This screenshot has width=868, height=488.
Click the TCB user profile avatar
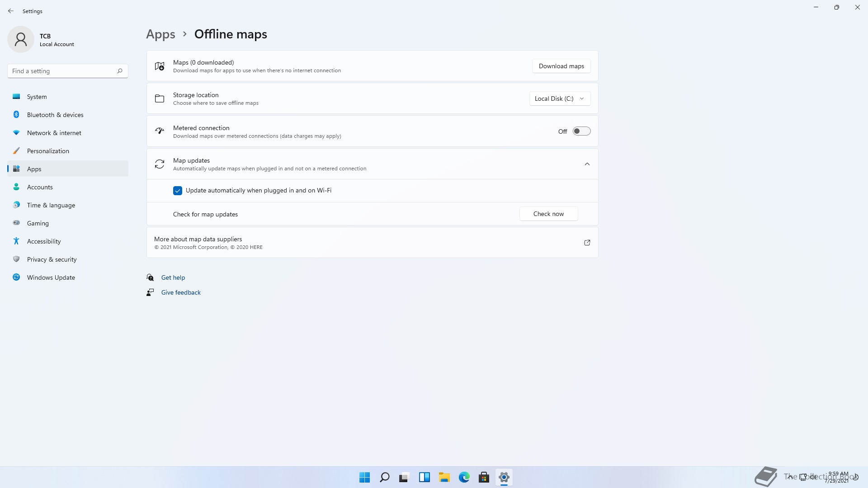(x=21, y=39)
